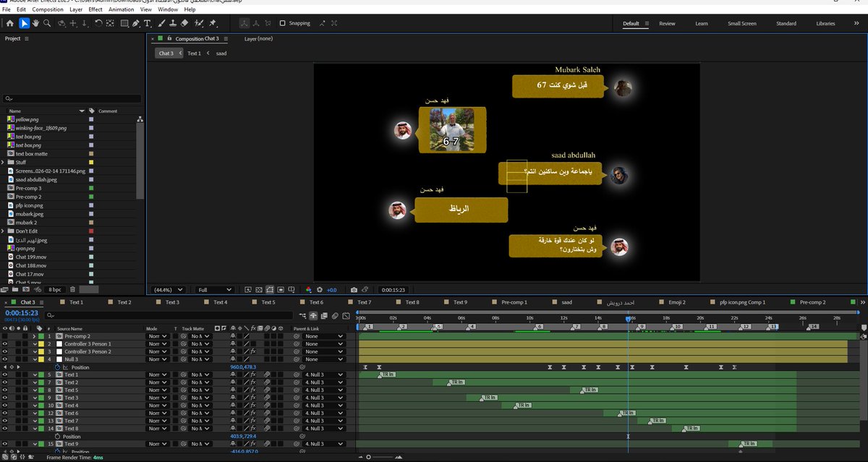Image resolution: width=868 pixels, height=462 pixels.
Task: Open Mode dropdown for Pre-comp 2 layer
Action: pos(157,336)
